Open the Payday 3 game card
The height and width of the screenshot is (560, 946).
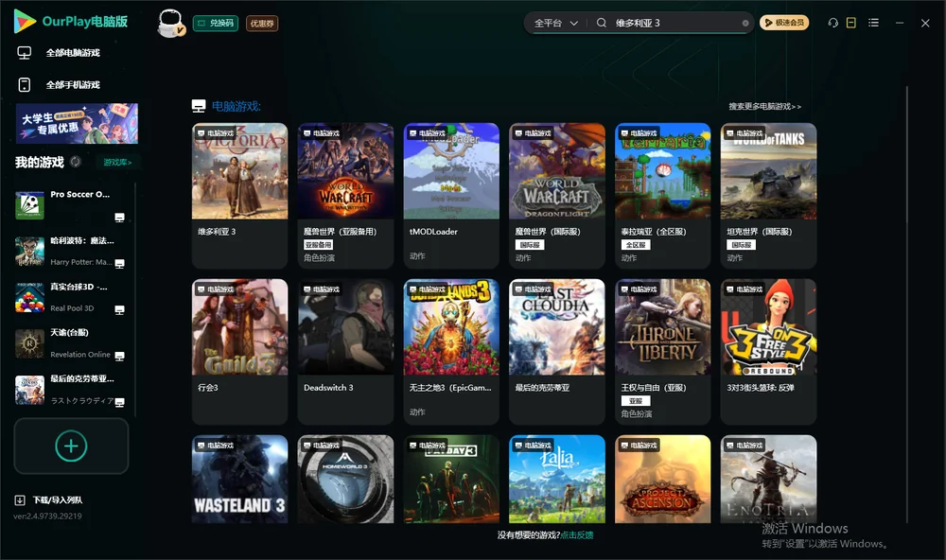point(451,480)
